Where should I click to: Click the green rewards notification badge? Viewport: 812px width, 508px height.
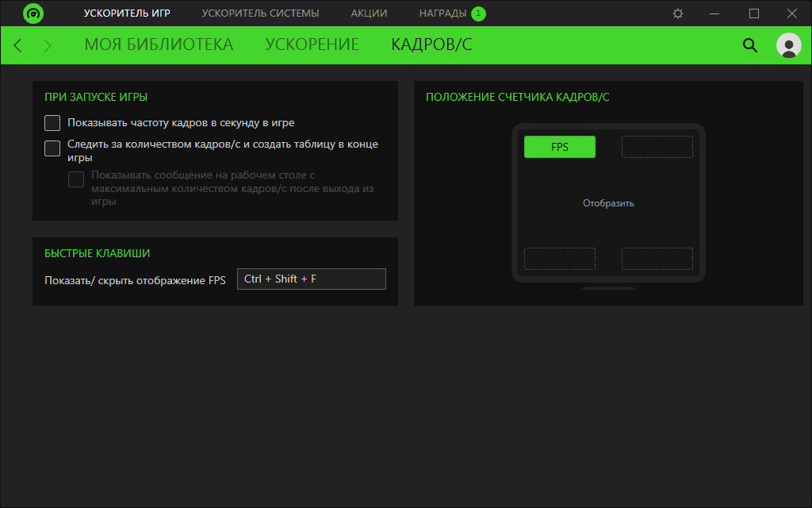478,13
